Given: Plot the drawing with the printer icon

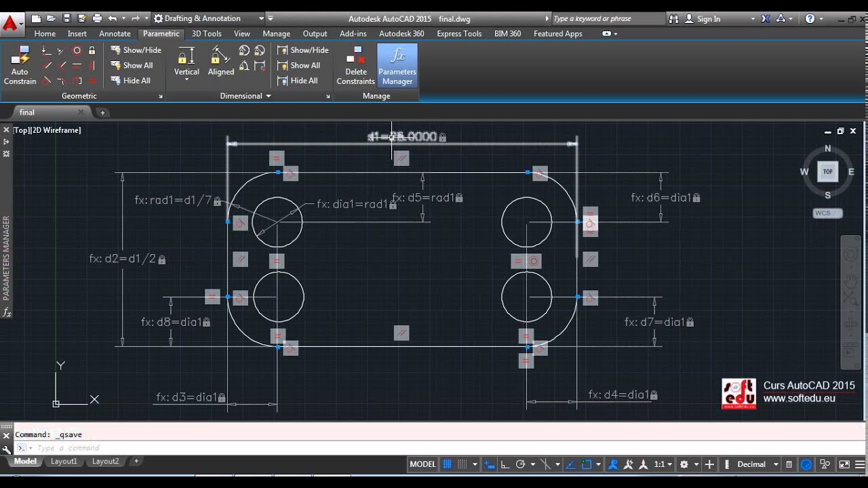Looking at the screenshot, I should (x=97, y=18).
